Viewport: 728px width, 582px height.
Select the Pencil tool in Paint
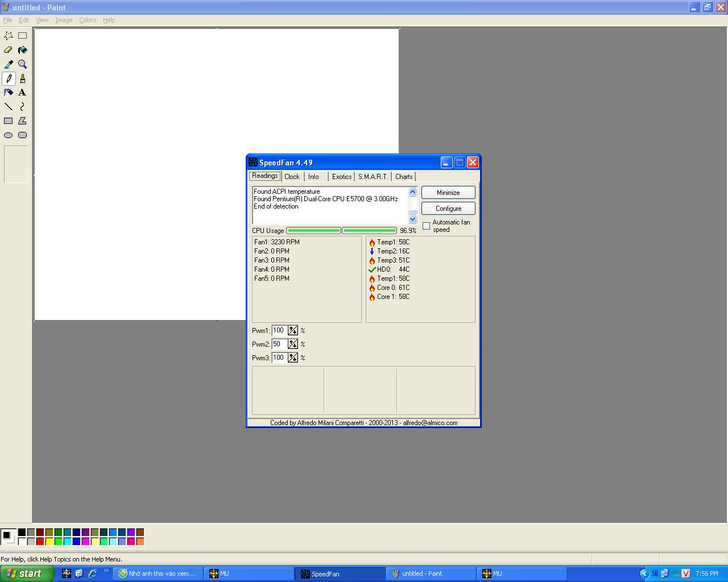(9, 78)
